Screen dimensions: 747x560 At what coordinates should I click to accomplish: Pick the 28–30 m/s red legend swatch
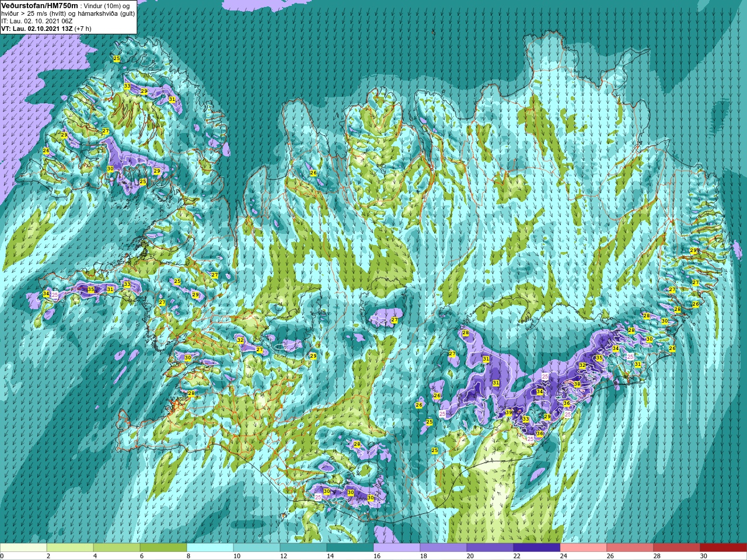tap(677, 548)
